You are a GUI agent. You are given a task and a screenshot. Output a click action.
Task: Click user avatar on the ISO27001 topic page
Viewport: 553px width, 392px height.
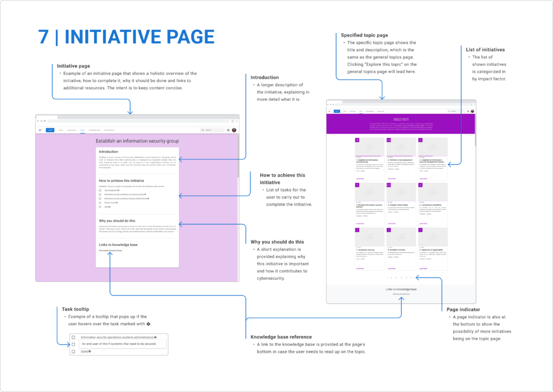coord(472,111)
